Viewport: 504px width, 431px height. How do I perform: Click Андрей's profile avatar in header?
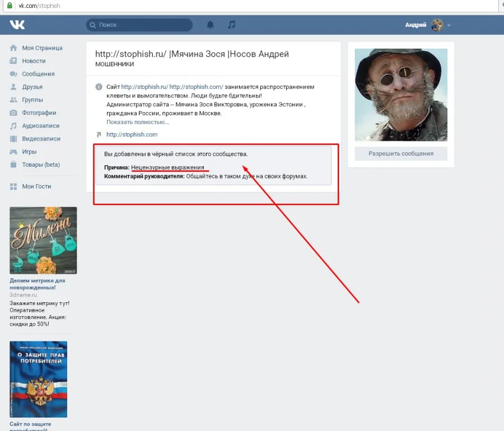pyautogui.click(x=437, y=25)
